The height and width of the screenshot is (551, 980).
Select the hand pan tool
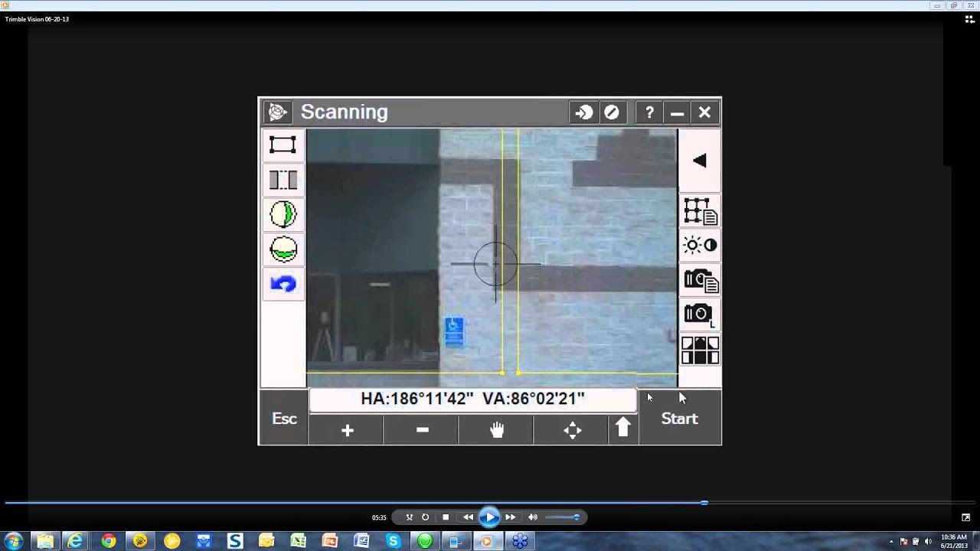(x=497, y=430)
